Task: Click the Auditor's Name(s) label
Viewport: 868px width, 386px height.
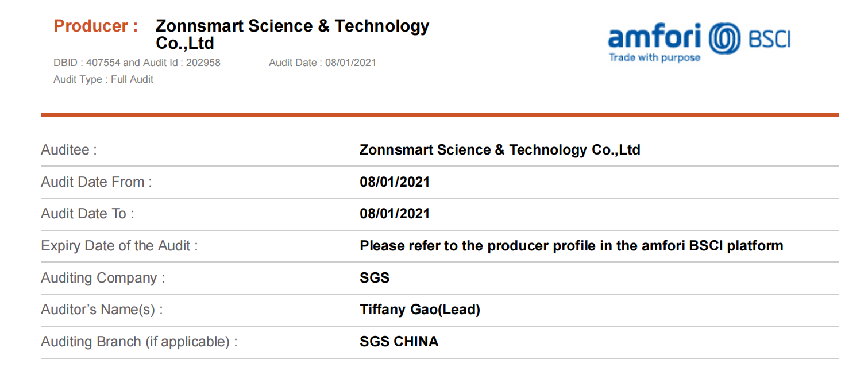Action: (x=102, y=310)
